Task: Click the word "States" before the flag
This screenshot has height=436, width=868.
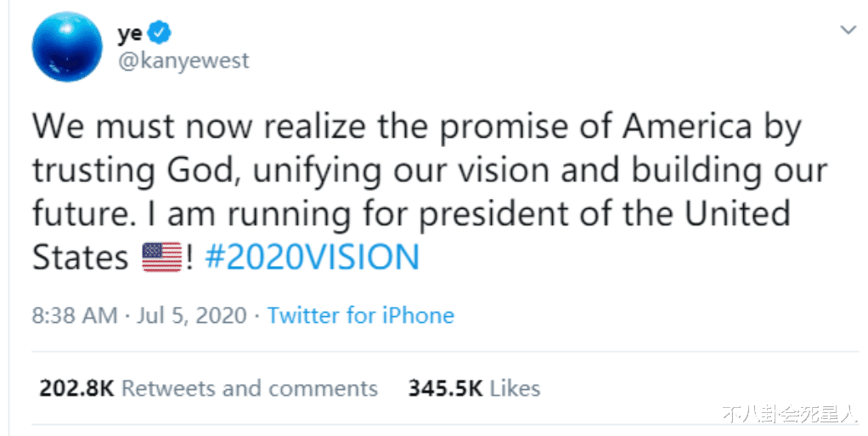Action: tap(81, 258)
